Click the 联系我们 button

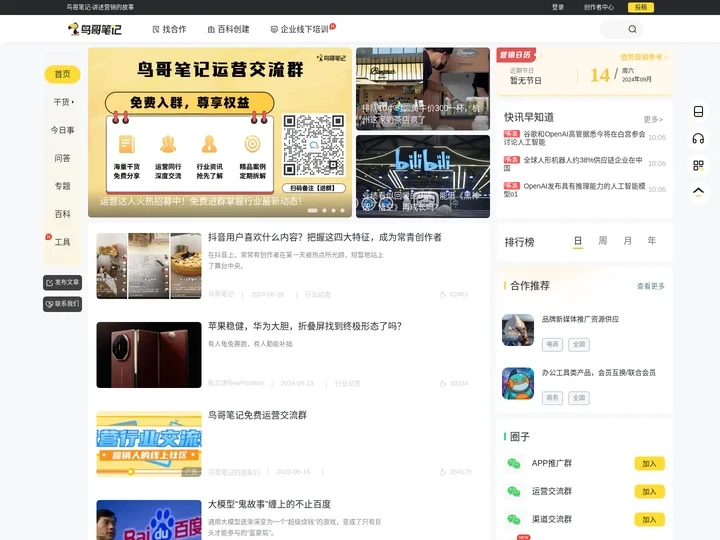tap(62, 304)
